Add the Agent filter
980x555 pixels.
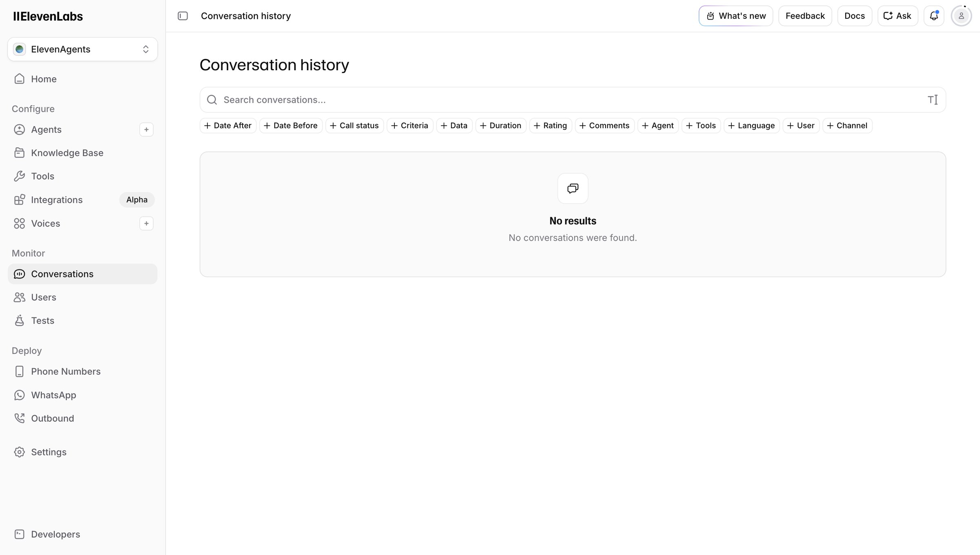tap(658, 126)
